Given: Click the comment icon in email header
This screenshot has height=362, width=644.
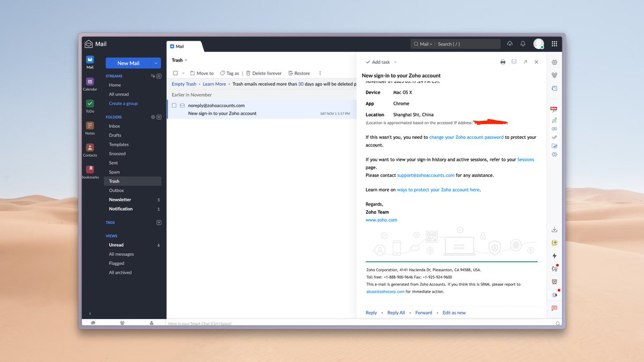Looking at the screenshot, I should [514, 62].
